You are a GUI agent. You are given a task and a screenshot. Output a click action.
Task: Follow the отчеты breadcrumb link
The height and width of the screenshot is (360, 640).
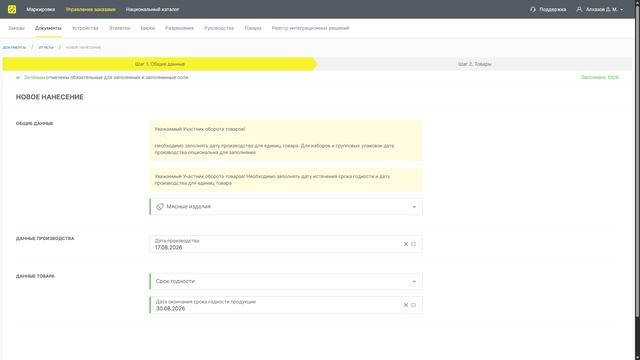click(46, 47)
